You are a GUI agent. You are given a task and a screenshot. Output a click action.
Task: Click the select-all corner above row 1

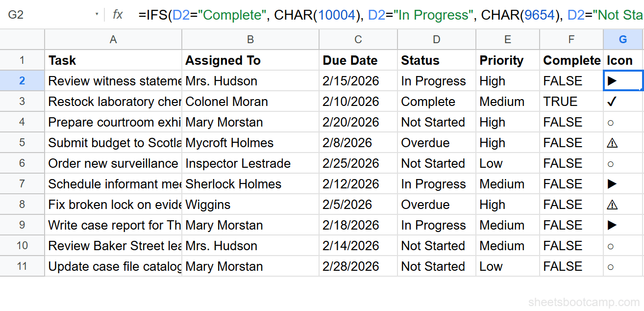[x=22, y=39]
